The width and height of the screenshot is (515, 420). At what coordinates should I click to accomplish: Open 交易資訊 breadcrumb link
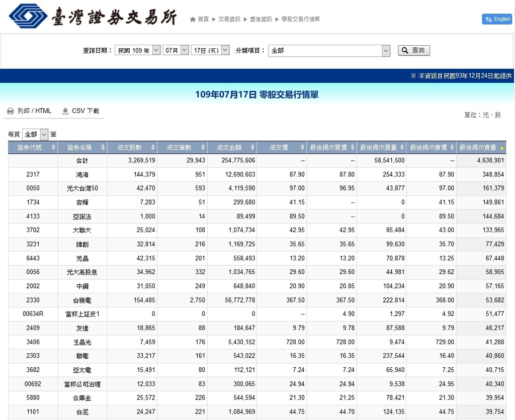click(229, 20)
